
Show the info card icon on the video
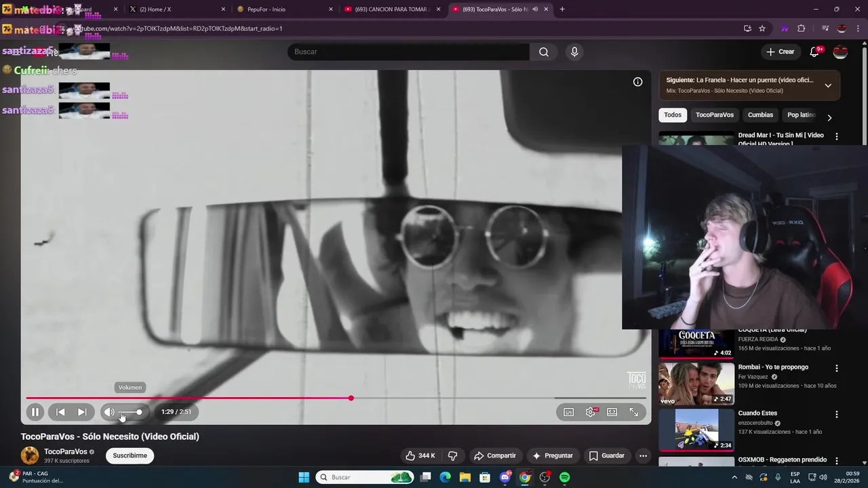(x=637, y=82)
